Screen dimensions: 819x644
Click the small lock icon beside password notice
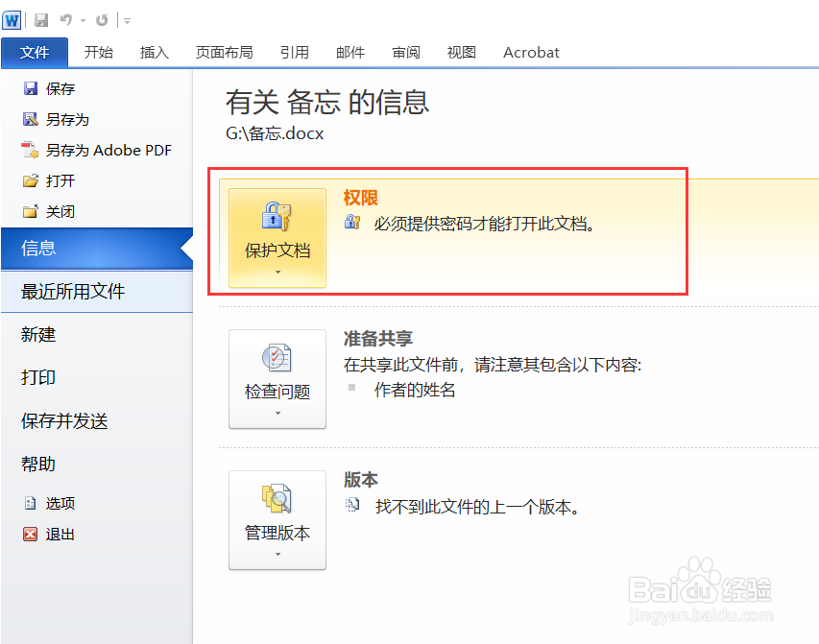coord(352,223)
